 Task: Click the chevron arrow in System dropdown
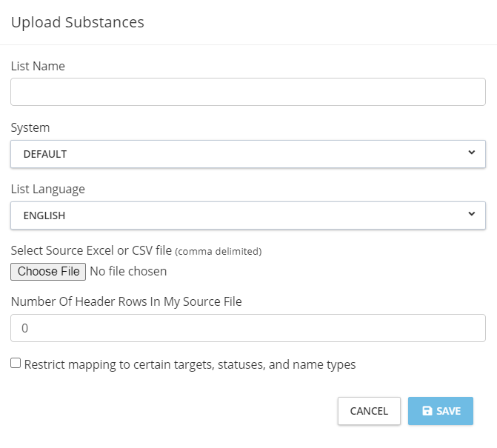click(472, 153)
